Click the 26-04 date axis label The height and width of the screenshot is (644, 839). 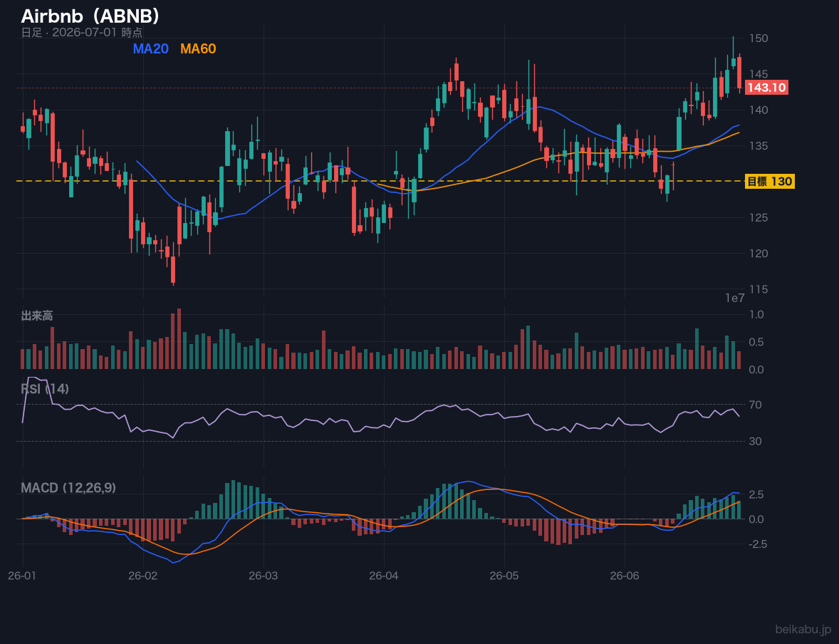pyautogui.click(x=384, y=576)
